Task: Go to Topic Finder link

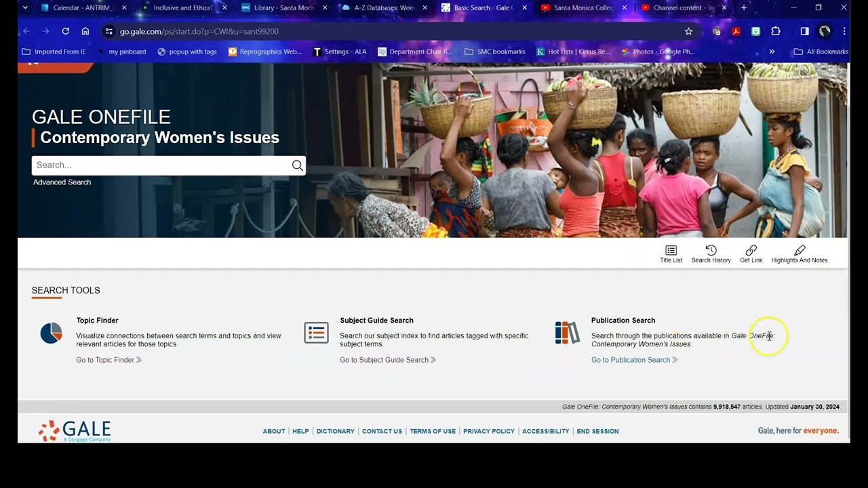Action: coord(108,360)
